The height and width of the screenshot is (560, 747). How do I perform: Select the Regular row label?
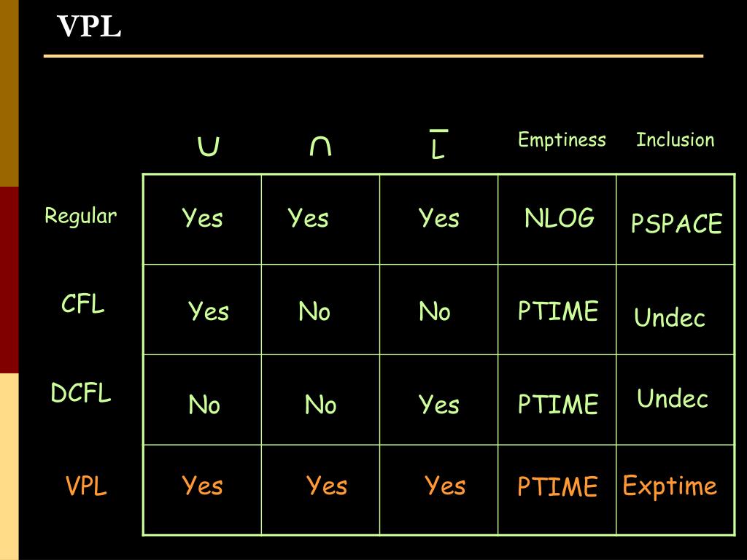[80, 217]
